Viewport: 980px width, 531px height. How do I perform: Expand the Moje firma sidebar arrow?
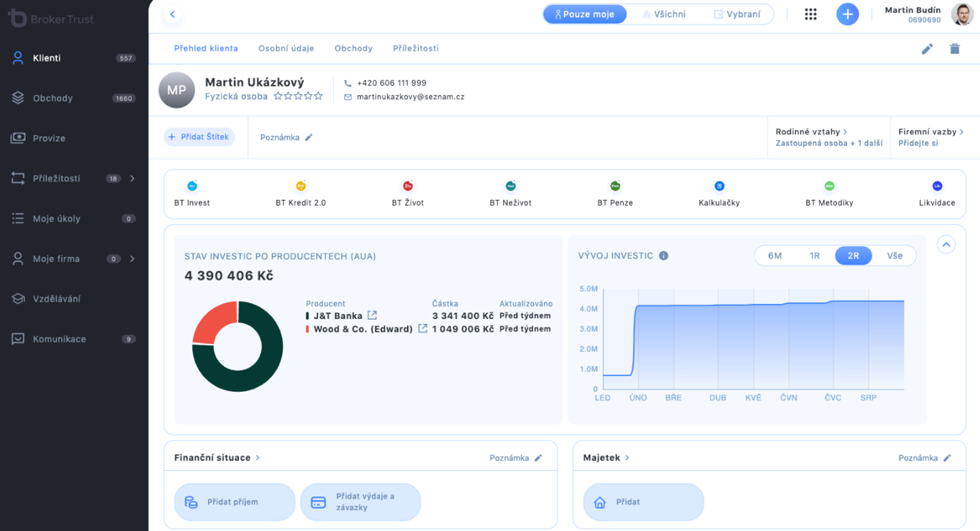click(x=132, y=259)
